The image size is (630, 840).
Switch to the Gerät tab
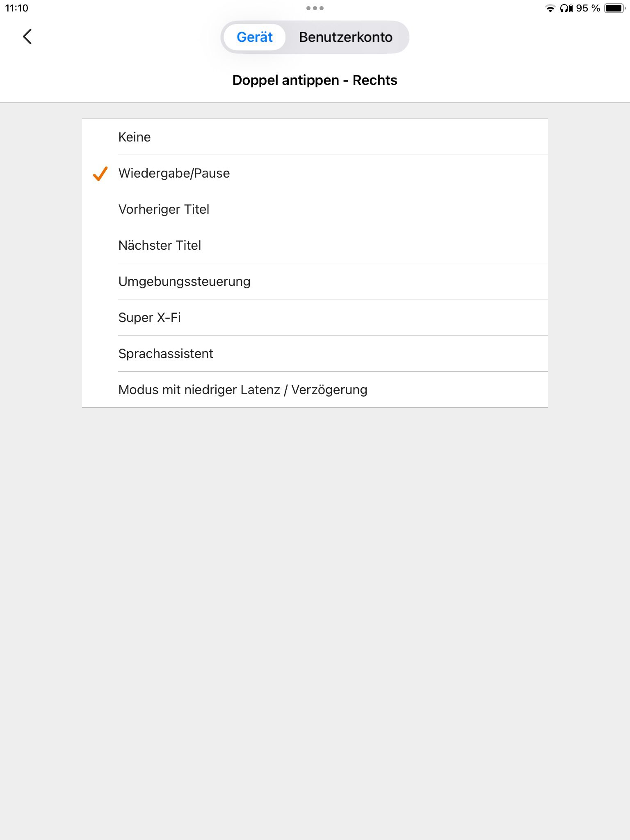[x=255, y=37]
